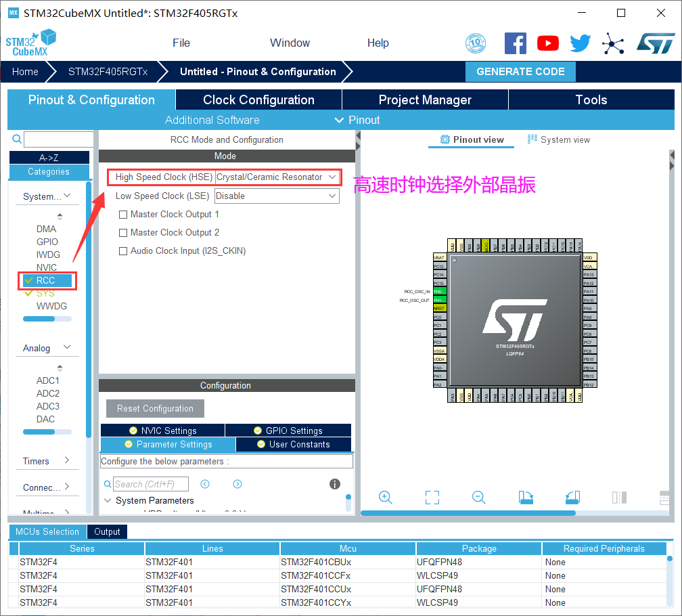The height and width of the screenshot is (616, 682).
Task: Open the parameter info icon
Action: tap(334, 484)
